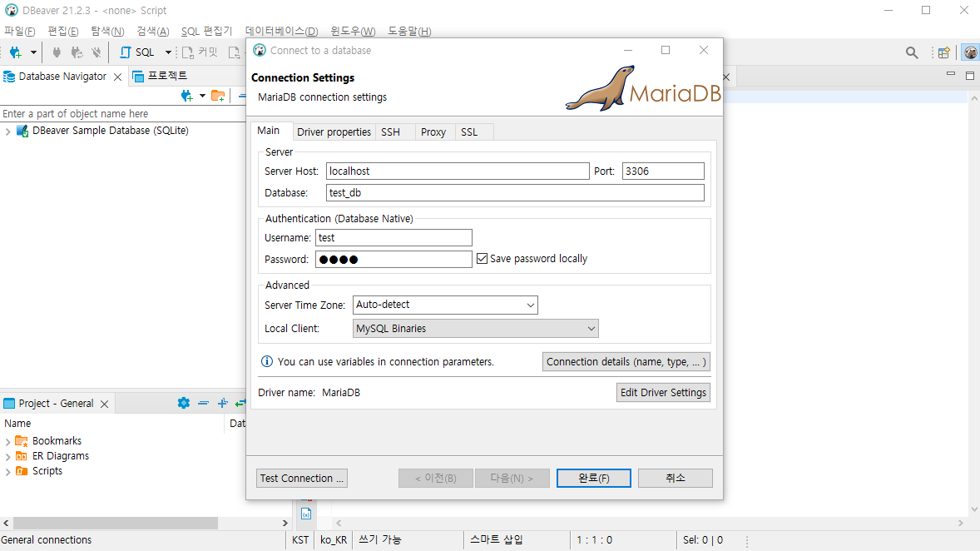Expand the ER Diagrams tree node
This screenshot has width=980, height=551.
click(x=7, y=457)
